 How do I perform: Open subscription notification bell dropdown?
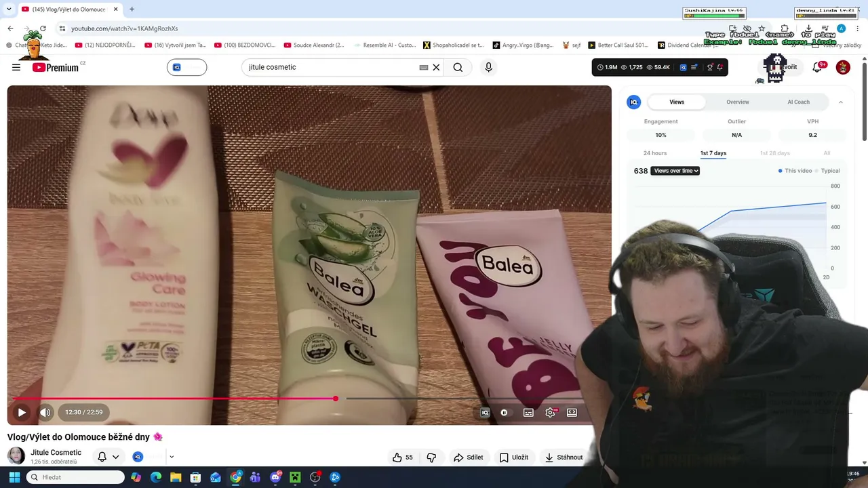point(108,457)
